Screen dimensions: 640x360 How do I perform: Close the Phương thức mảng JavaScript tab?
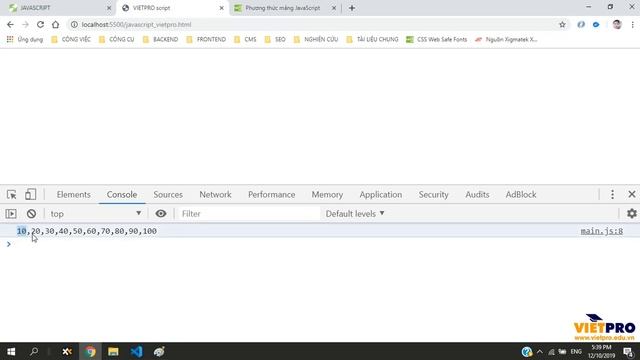coord(334,8)
